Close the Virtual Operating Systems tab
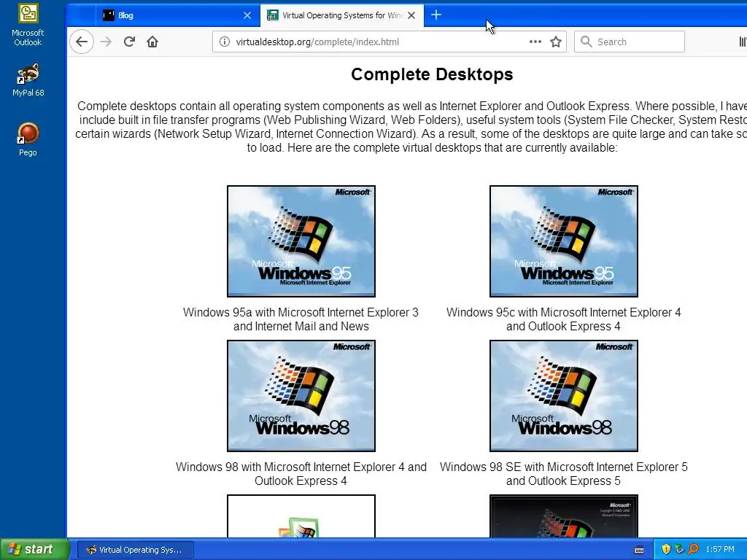The width and height of the screenshot is (747, 560). [411, 15]
